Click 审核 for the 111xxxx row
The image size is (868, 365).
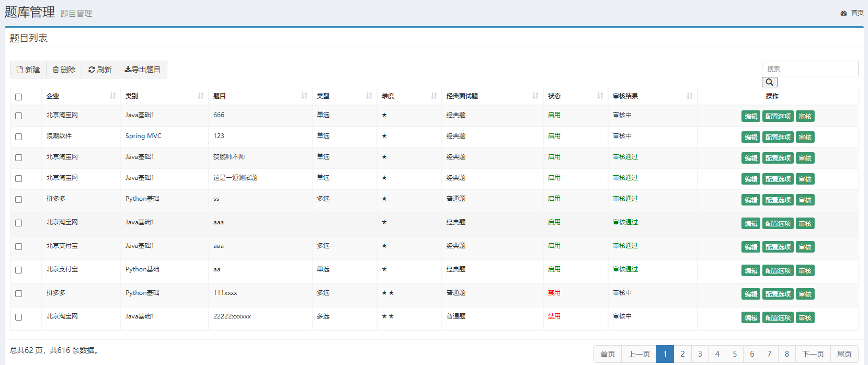coord(805,294)
